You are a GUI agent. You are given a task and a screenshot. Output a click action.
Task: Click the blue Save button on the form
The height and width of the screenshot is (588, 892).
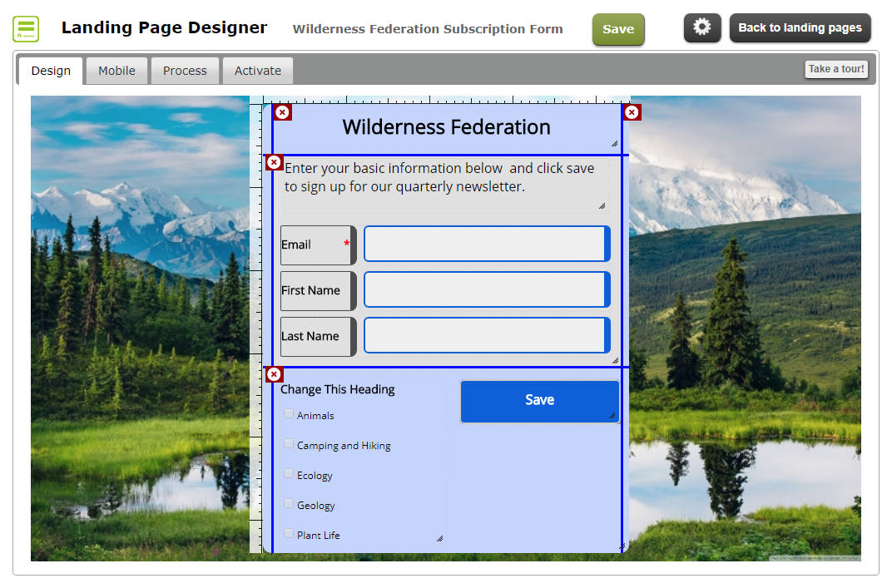tap(540, 402)
